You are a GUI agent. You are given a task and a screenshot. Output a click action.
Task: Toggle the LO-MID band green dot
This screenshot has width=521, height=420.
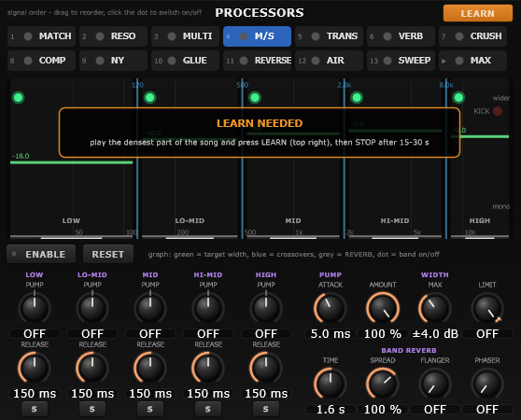[x=149, y=98]
